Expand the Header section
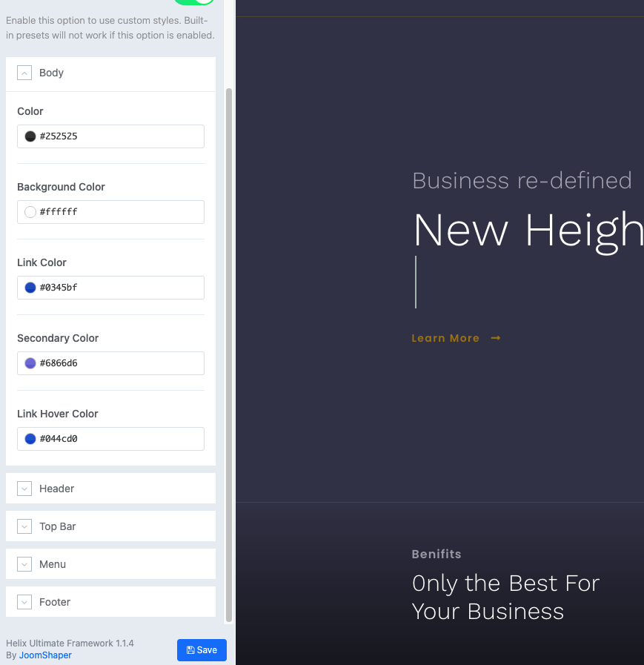The height and width of the screenshot is (665, 644). click(24, 489)
